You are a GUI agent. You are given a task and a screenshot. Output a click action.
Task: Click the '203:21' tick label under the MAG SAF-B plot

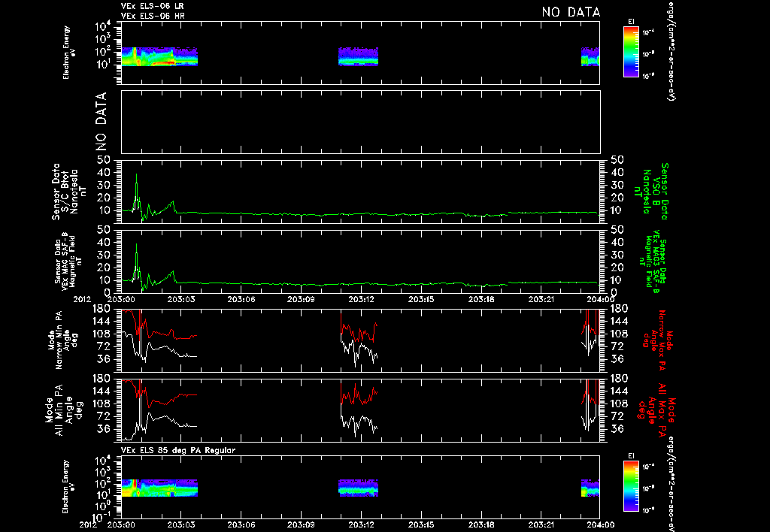(541, 299)
